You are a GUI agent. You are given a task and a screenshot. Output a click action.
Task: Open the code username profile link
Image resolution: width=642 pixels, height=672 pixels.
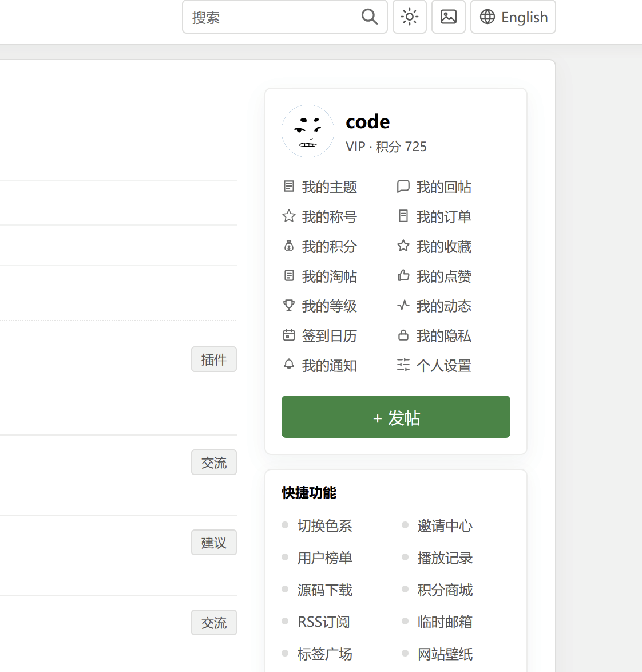(367, 122)
